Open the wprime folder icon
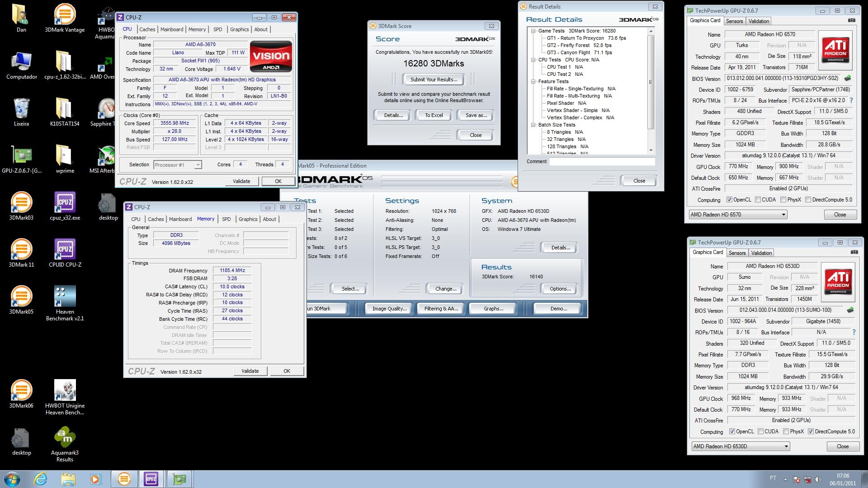The width and height of the screenshot is (868, 488). coord(65,159)
